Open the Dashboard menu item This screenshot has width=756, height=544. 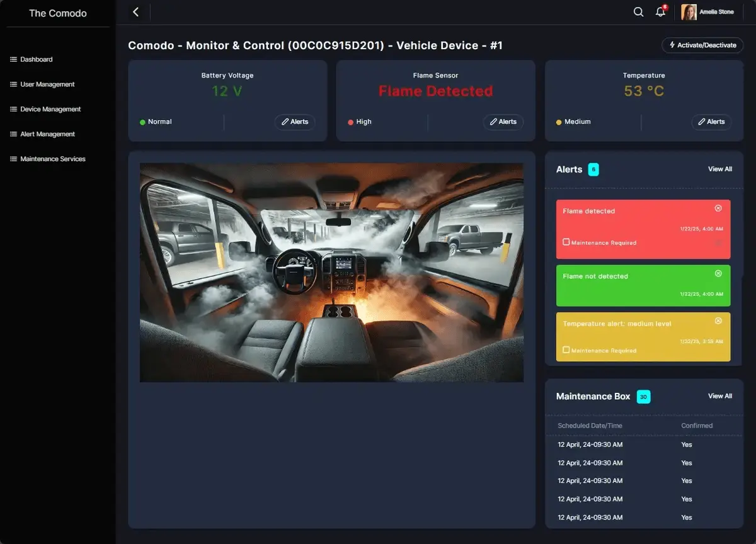pos(36,59)
